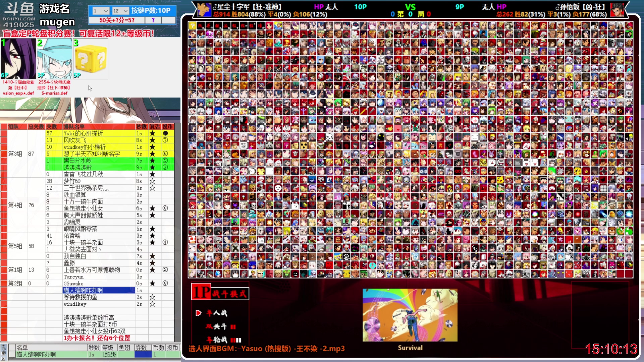
Task: Click the 投币 column header in queue table
Action: [x=168, y=126]
